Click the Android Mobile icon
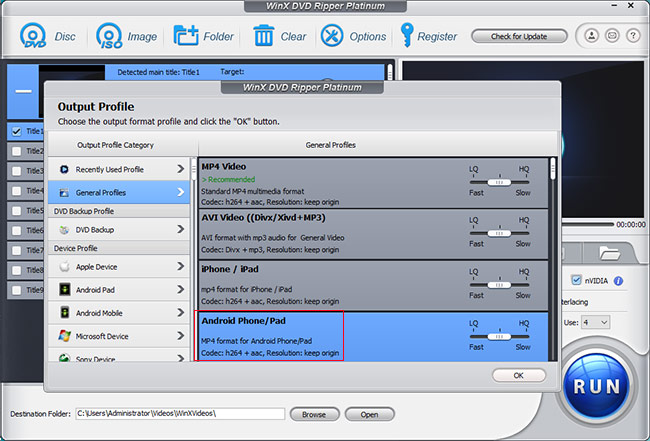This screenshot has height=441, width=650. (x=64, y=313)
